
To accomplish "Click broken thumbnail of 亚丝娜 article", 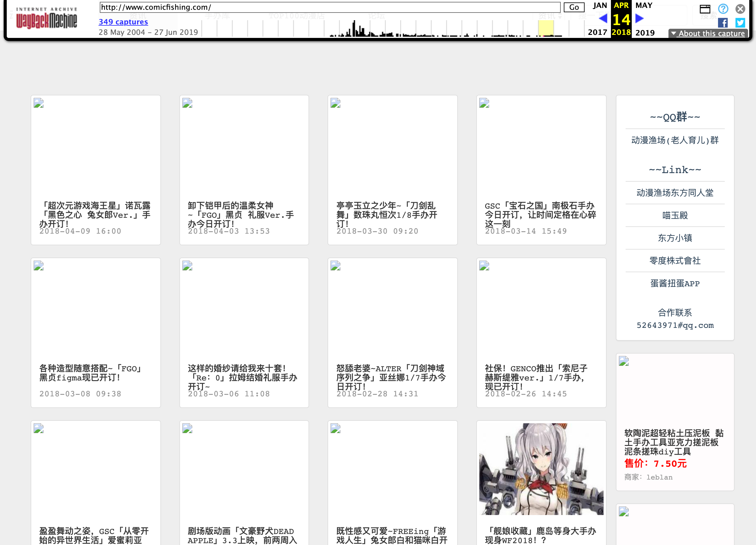I will (335, 265).
